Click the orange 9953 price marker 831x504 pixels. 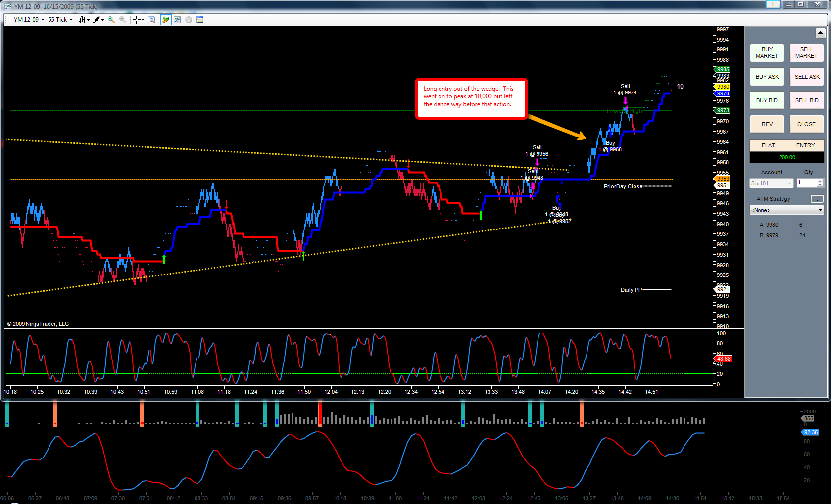point(723,179)
